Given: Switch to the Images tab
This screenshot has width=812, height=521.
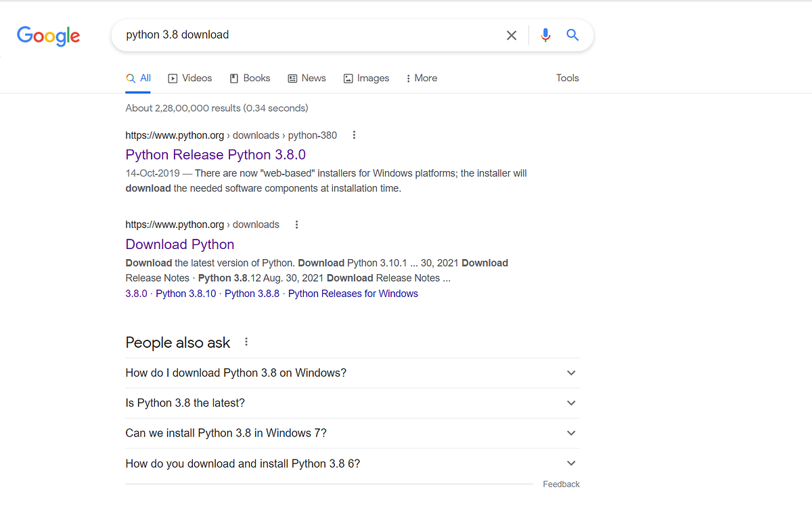Looking at the screenshot, I should (366, 78).
